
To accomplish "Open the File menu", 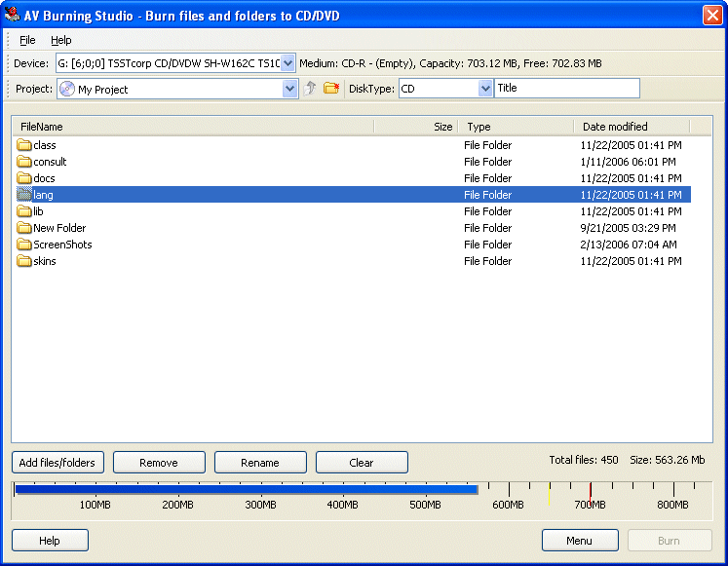I will click(27, 40).
